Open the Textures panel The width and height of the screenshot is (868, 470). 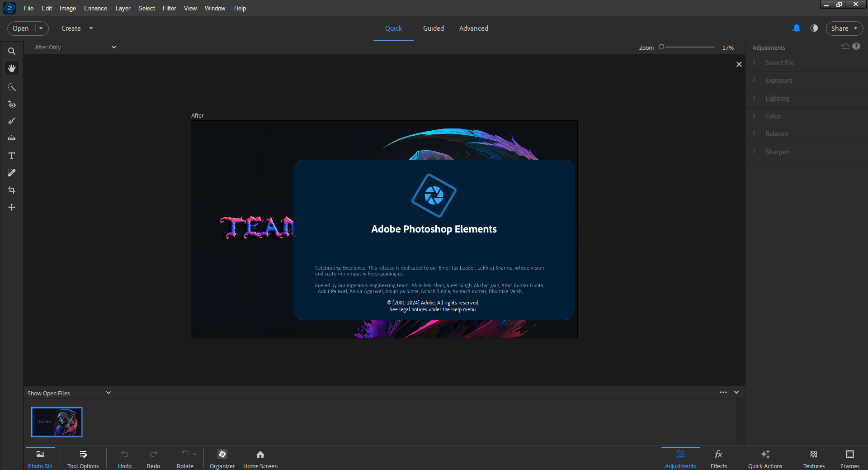point(814,459)
